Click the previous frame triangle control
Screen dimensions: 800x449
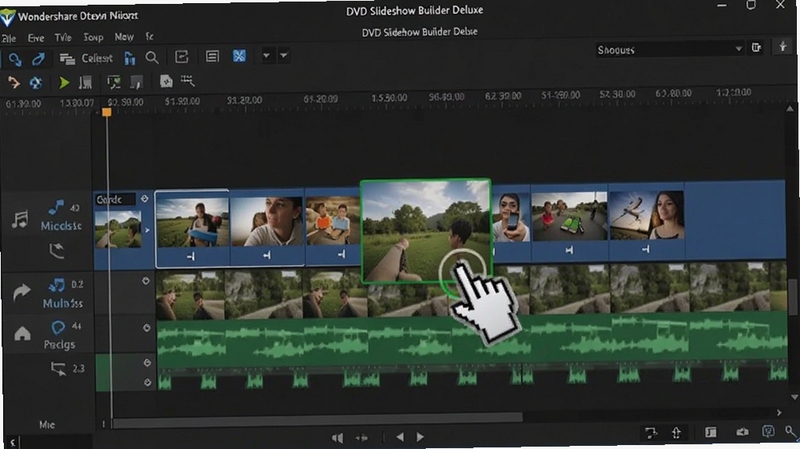click(400, 437)
